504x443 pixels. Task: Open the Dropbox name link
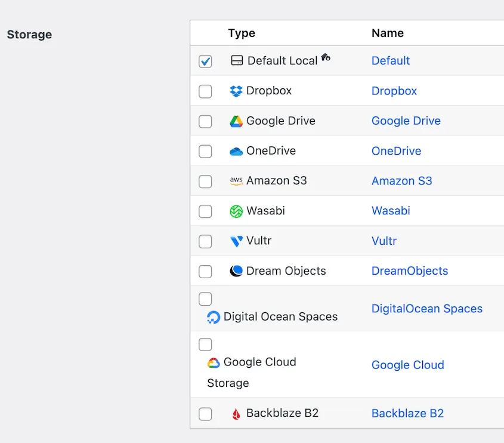tap(394, 91)
